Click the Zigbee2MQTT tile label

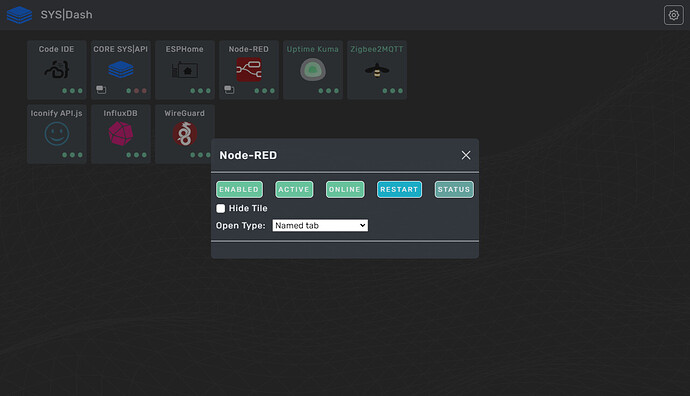click(x=377, y=49)
